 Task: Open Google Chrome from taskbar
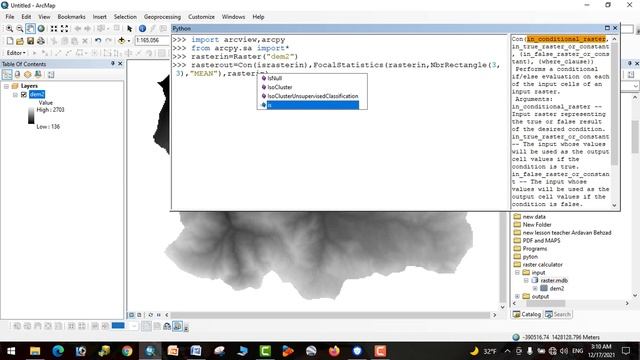pyautogui.click(x=127, y=351)
